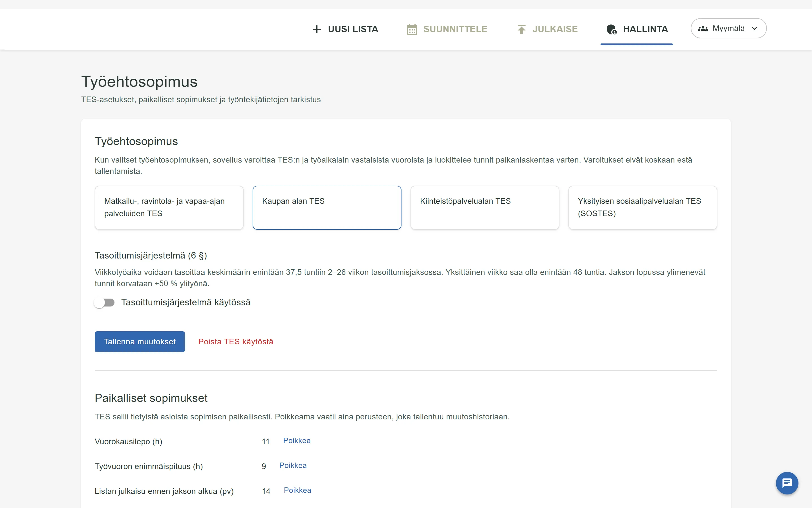
Task: Select the Kiinteistöpalvelualan TES card
Action: pyautogui.click(x=485, y=208)
